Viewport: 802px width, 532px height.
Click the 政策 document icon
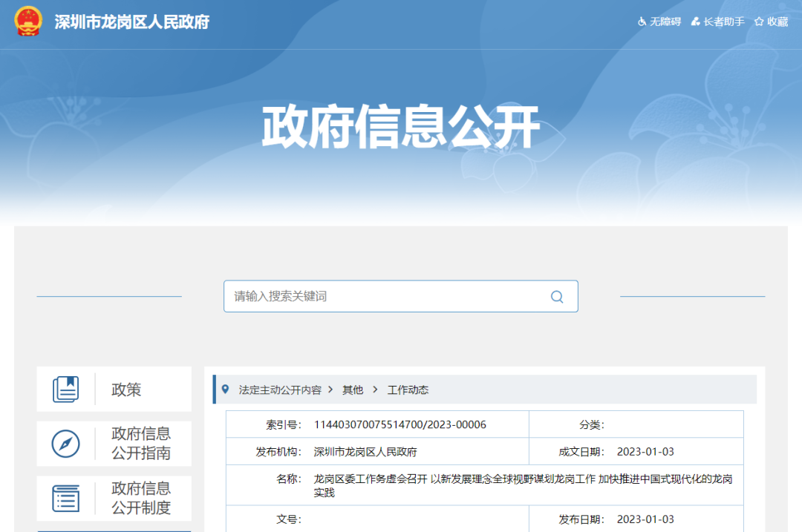[x=66, y=389]
